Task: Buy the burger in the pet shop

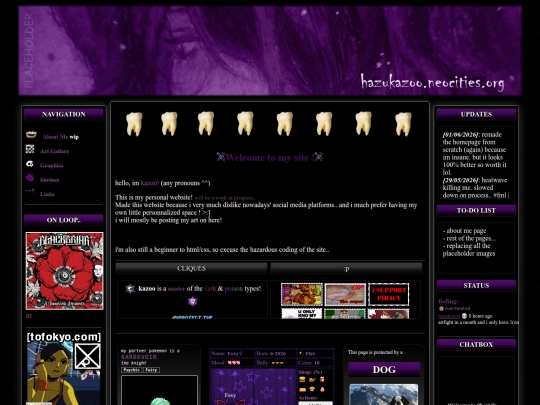Action: pyautogui.click(x=302, y=380)
